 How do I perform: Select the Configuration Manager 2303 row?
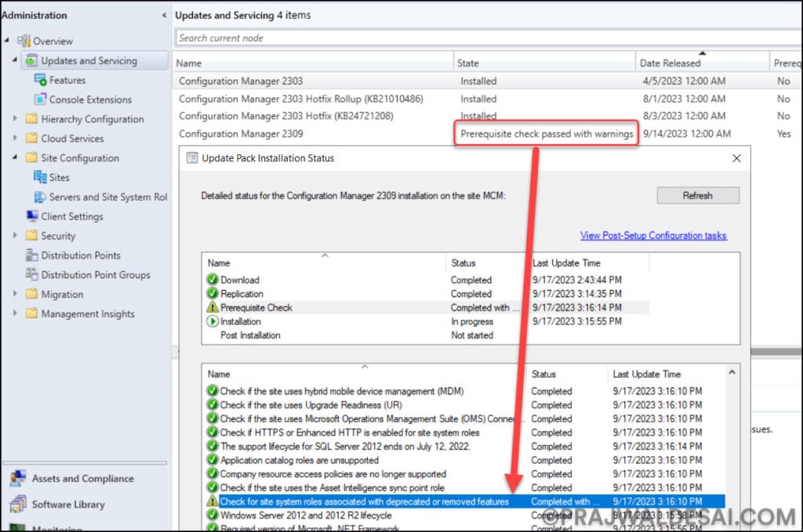coord(488,81)
